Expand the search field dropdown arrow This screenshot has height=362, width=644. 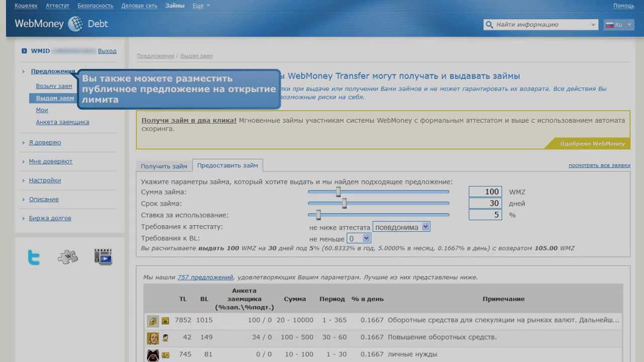pos(593,25)
